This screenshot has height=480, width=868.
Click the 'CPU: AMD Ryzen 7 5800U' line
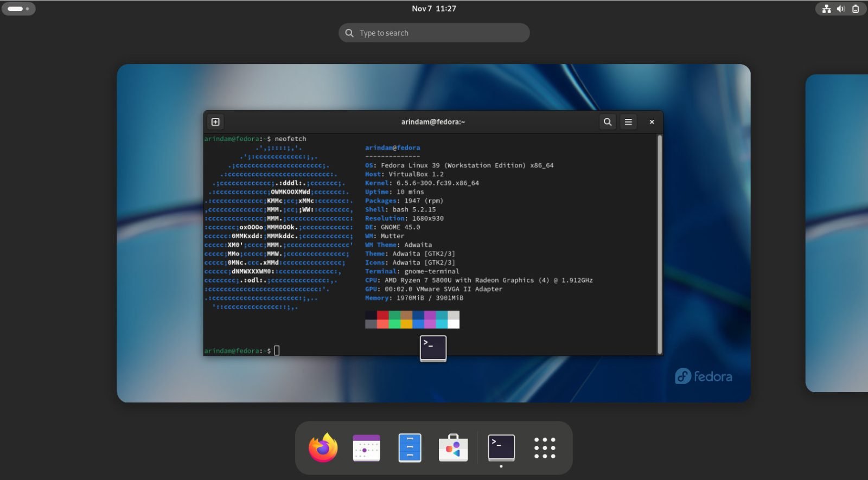(x=479, y=280)
